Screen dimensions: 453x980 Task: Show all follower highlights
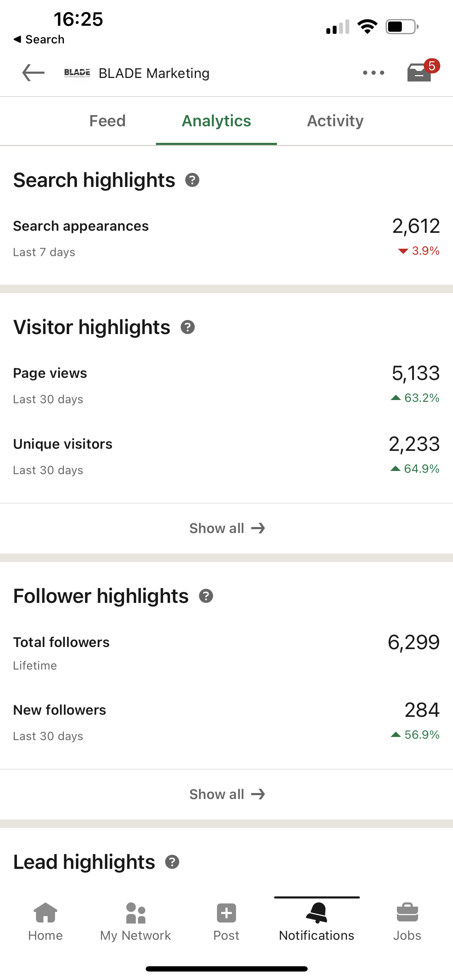coord(227,794)
